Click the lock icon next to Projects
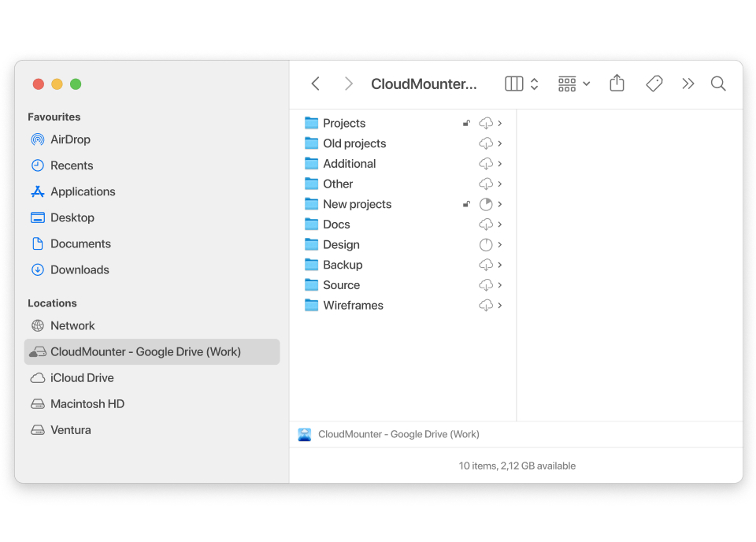The image size is (756, 542). 466,124
